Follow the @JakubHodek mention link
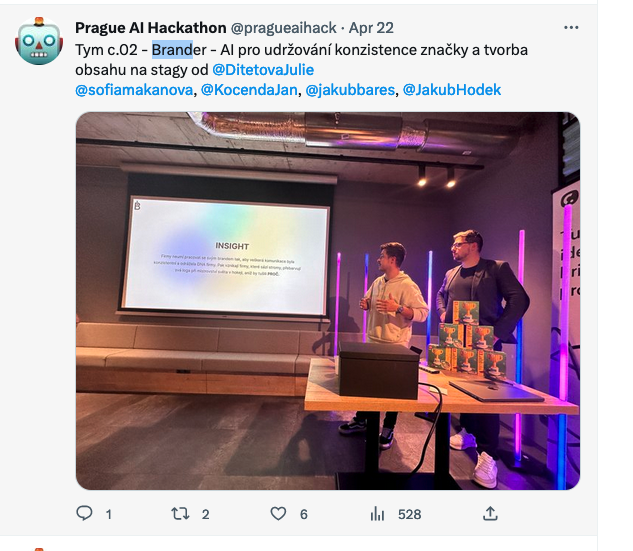 tap(452, 90)
